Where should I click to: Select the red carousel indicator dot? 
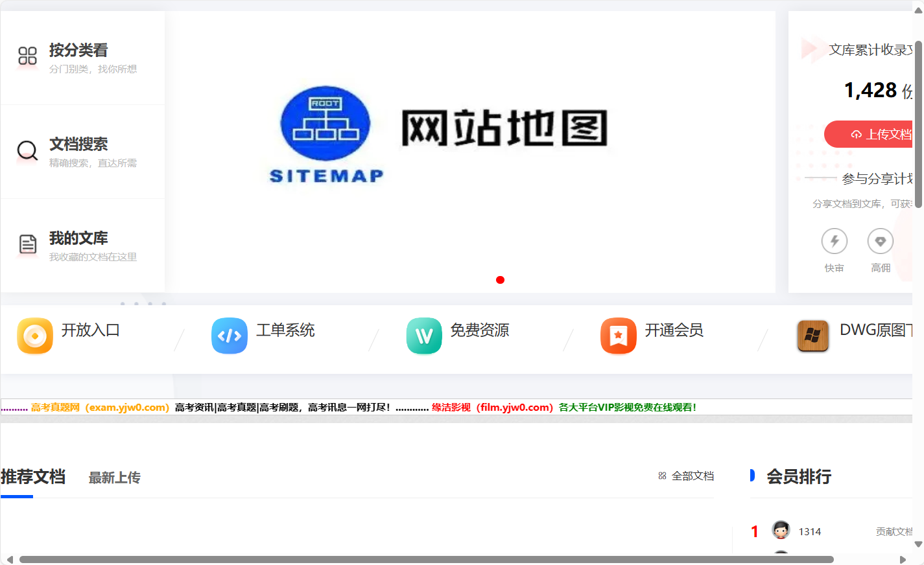tap(500, 280)
